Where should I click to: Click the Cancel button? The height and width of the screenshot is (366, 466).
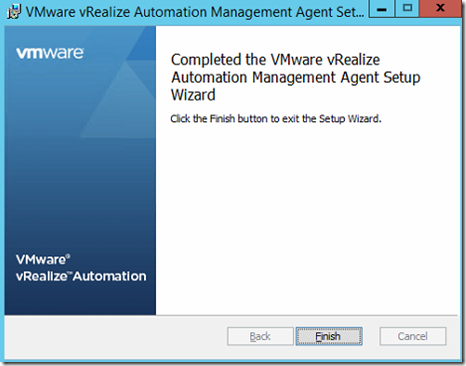413,336
